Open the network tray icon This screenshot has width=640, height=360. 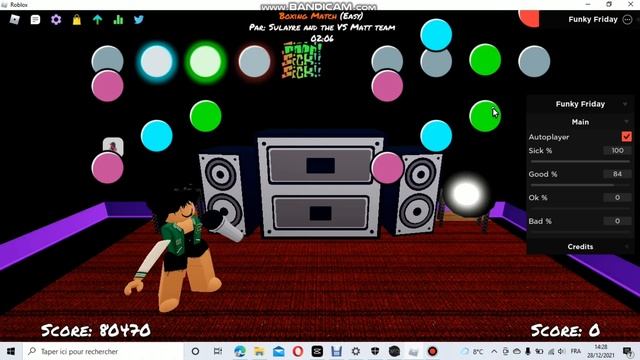(x=551, y=351)
